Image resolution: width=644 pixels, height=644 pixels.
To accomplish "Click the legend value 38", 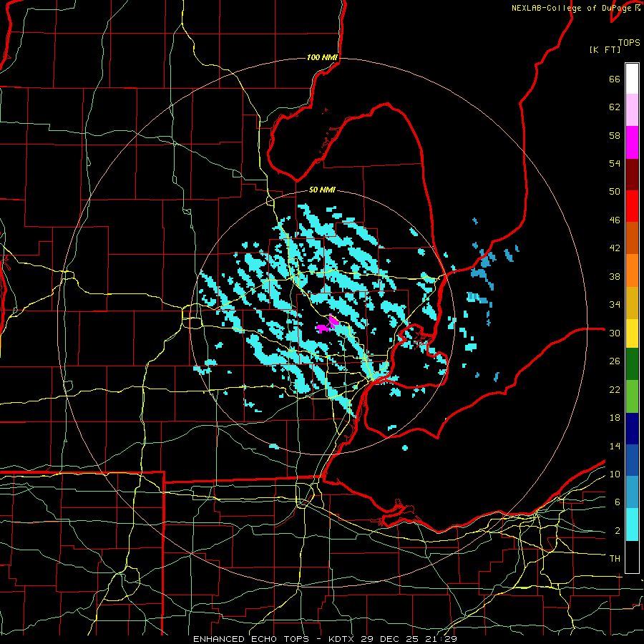I will 615,276.
